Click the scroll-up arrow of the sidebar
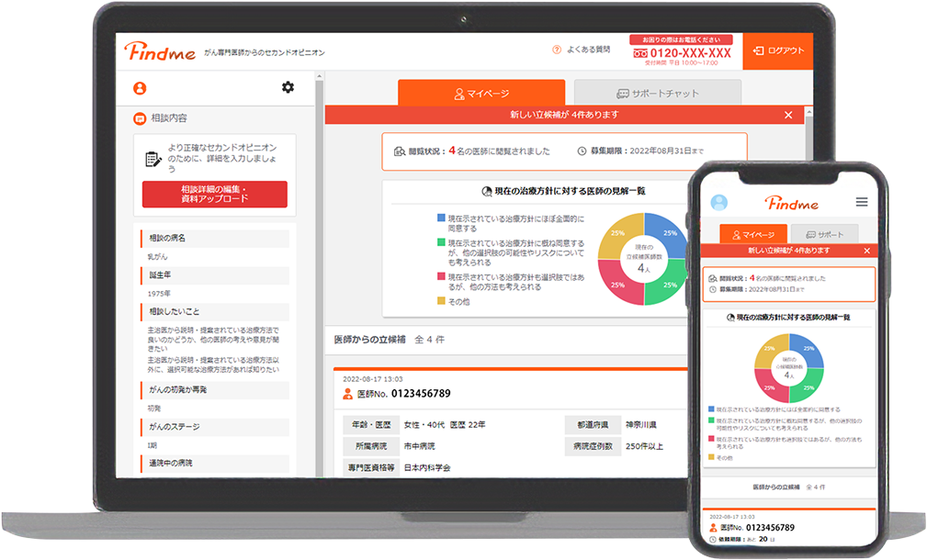Image resolution: width=927 pixels, height=560 pixels. [319, 76]
